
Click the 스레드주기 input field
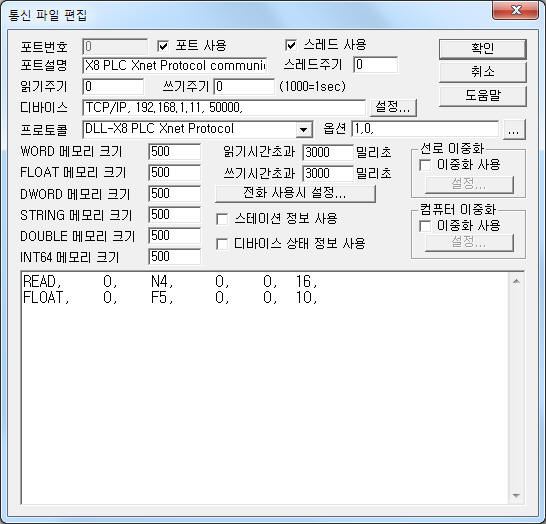point(376,65)
